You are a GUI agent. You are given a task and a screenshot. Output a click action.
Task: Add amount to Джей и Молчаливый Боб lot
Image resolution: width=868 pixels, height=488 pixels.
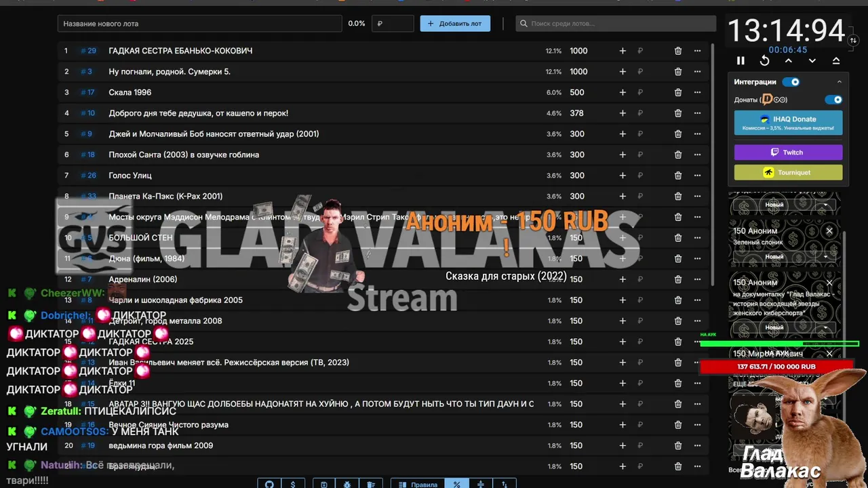[623, 134]
